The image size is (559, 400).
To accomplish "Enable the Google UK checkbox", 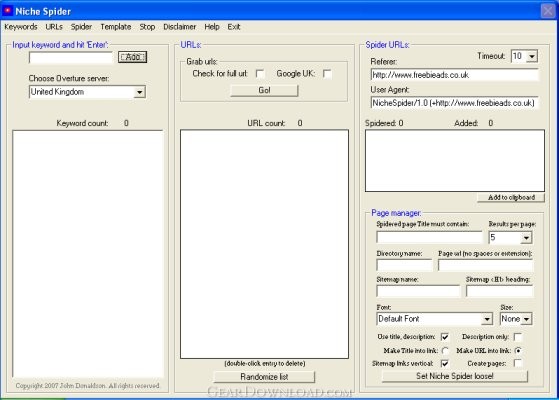I will coord(327,74).
